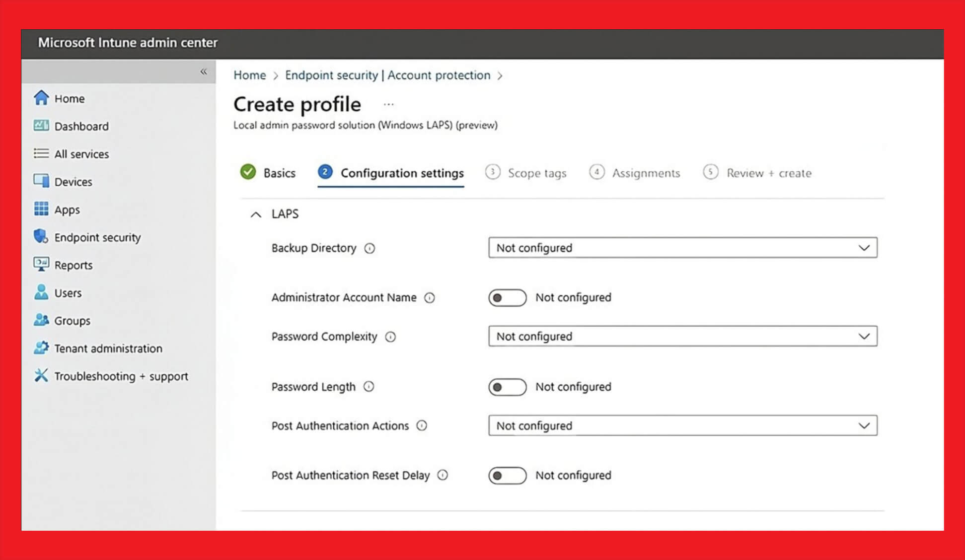
Task: Toggle Password Length switch
Action: click(x=507, y=387)
